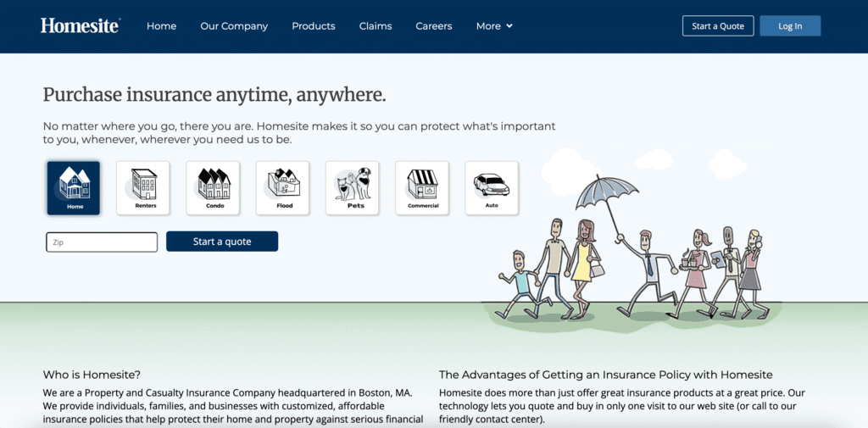
Task: Focus the Zip input field
Action: point(102,242)
